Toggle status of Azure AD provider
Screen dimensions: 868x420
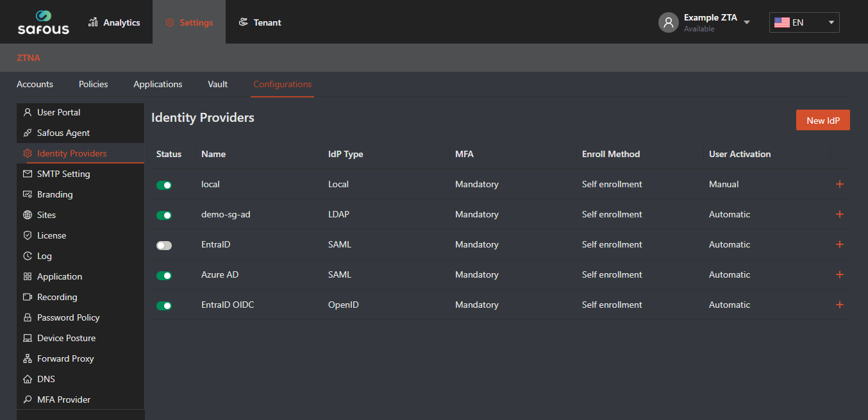click(x=164, y=275)
